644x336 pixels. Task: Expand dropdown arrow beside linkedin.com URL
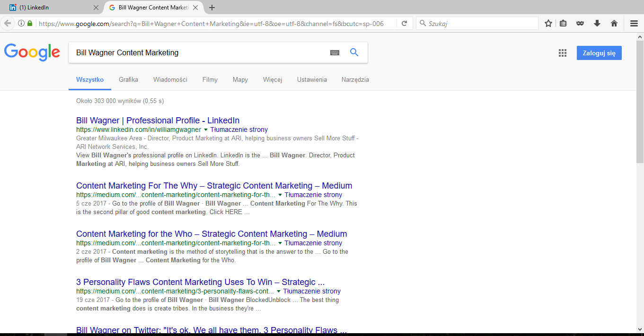pos(206,130)
